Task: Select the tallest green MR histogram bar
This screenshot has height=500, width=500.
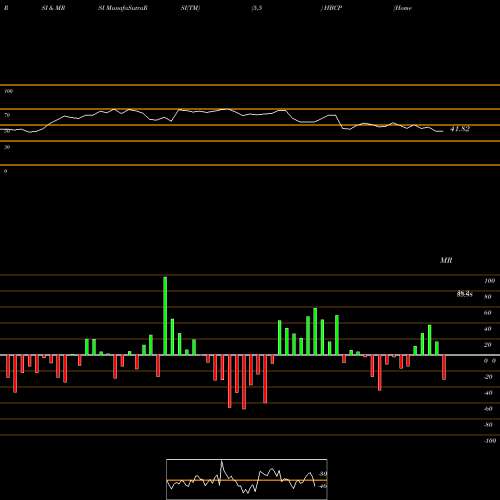Action: pyautogui.click(x=165, y=316)
